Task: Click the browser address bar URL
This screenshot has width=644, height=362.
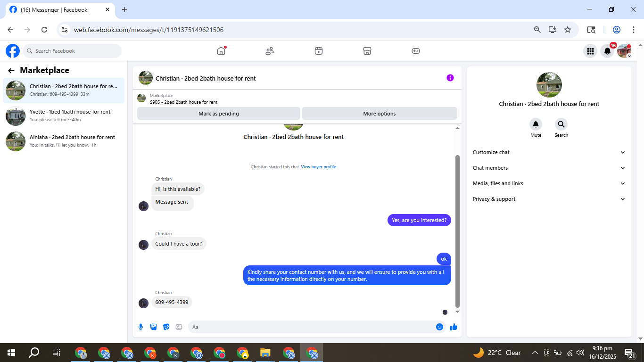Action: pyautogui.click(x=149, y=30)
